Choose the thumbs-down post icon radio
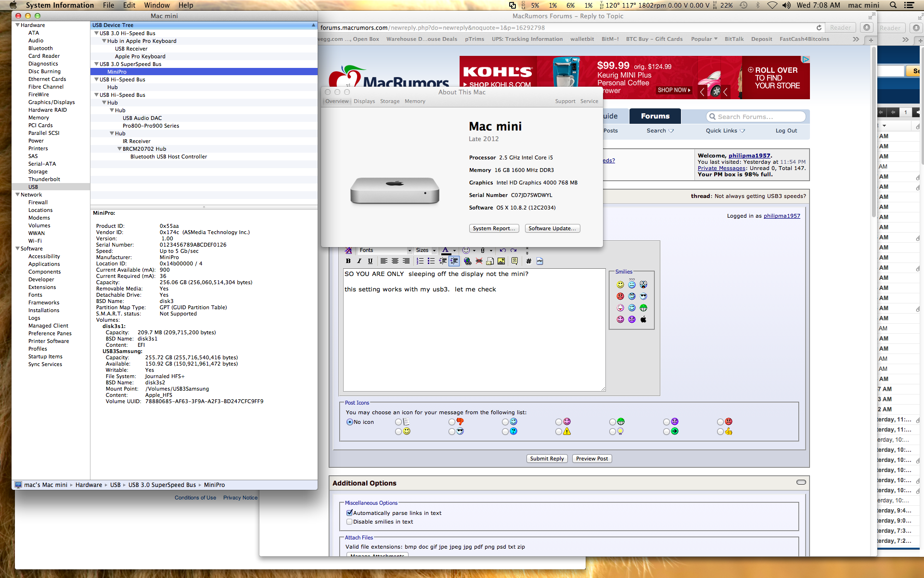The image size is (924, 578). click(x=452, y=422)
